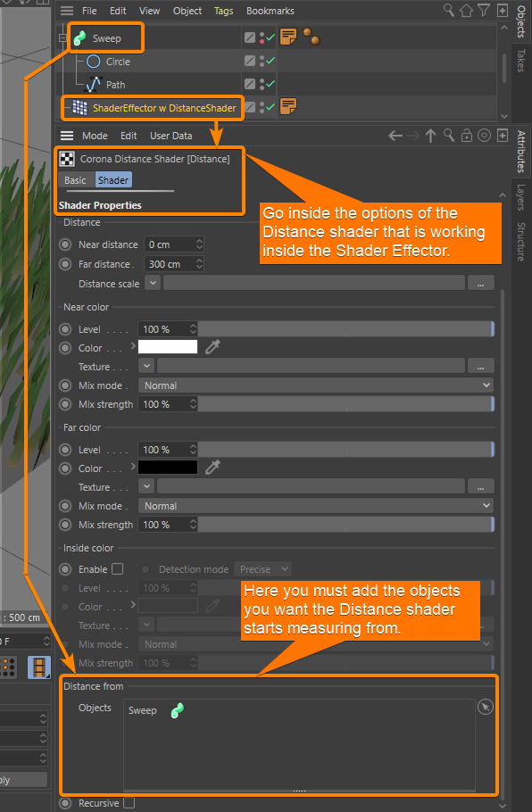Open the Attribute Manager hamburger menu
Image resolution: width=532 pixels, height=812 pixels.
(67, 136)
